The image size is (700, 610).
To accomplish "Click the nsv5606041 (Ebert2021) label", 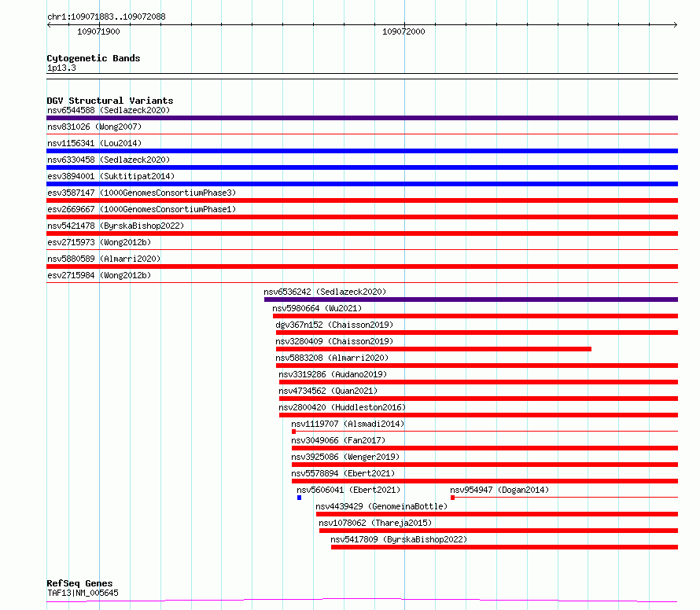I will 348,490.
